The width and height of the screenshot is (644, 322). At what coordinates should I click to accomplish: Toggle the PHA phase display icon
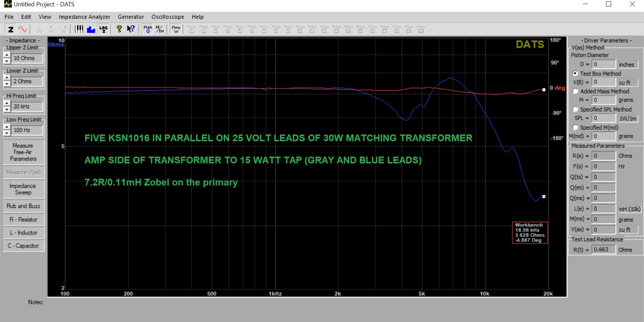[x=148, y=29]
